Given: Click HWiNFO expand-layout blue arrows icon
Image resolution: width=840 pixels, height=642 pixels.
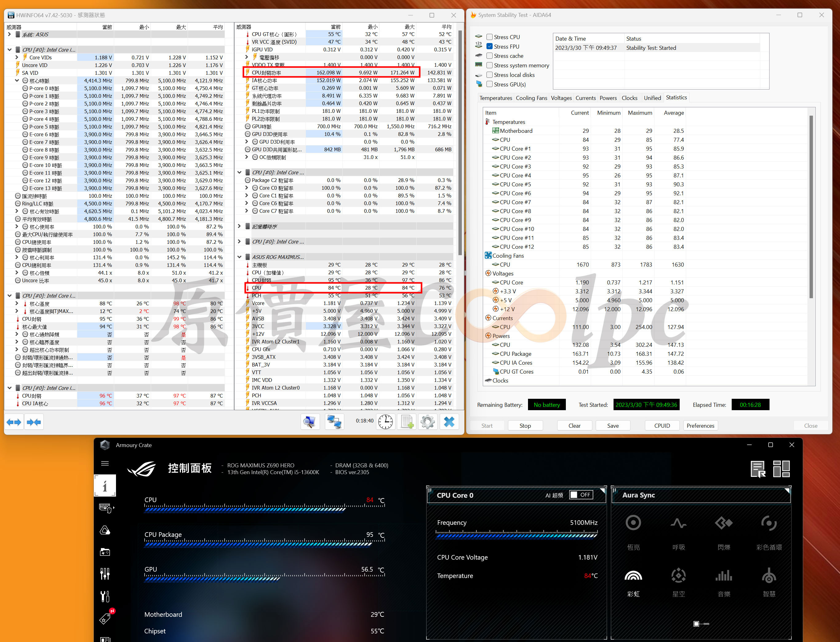Looking at the screenshot, I should tap(14, 422).
